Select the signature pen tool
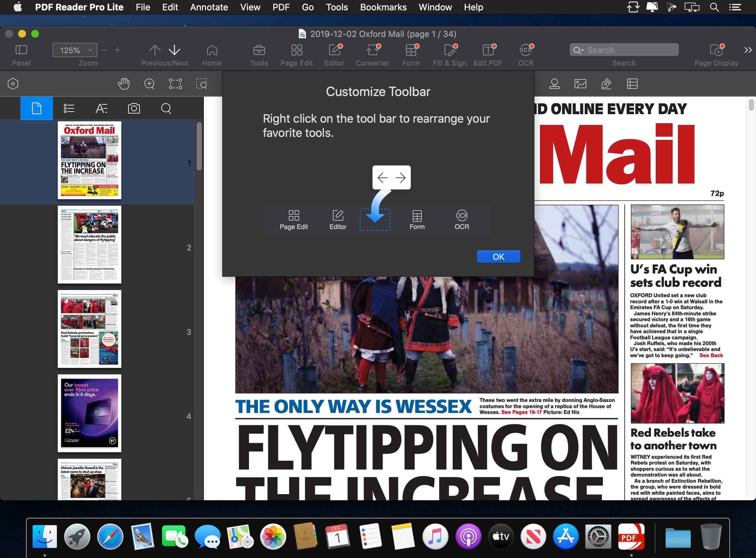Image resolution: width=756 pixels, height=558 pixels. (606, 83)
